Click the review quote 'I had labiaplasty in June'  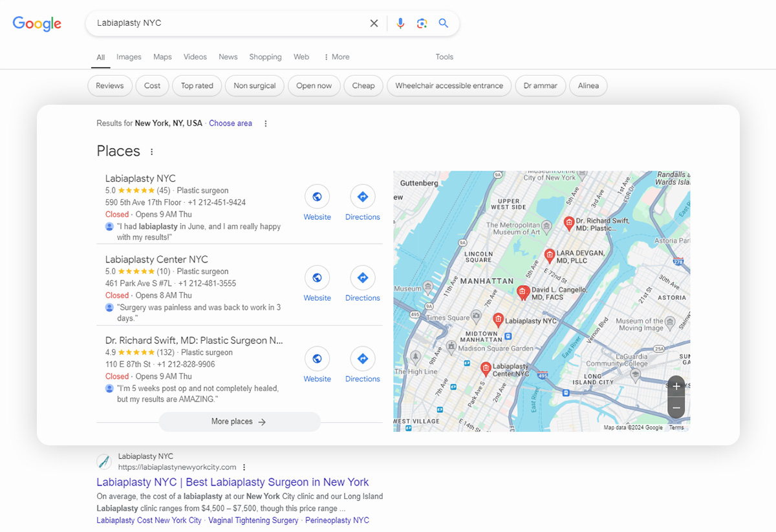(199, 232)
